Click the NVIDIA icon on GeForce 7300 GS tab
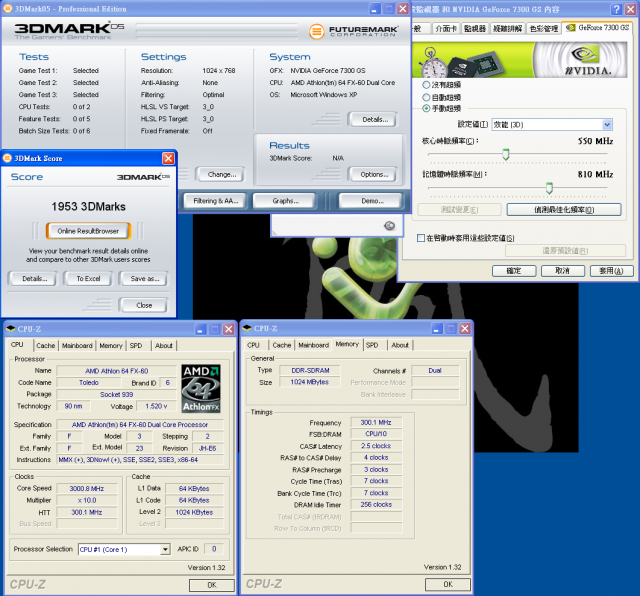 tap(570, 27)
